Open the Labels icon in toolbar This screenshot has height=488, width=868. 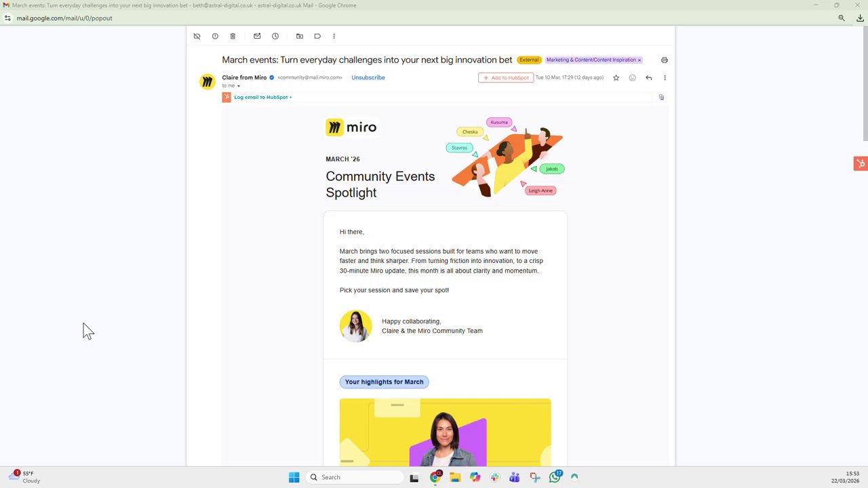[x=317, y=37]
